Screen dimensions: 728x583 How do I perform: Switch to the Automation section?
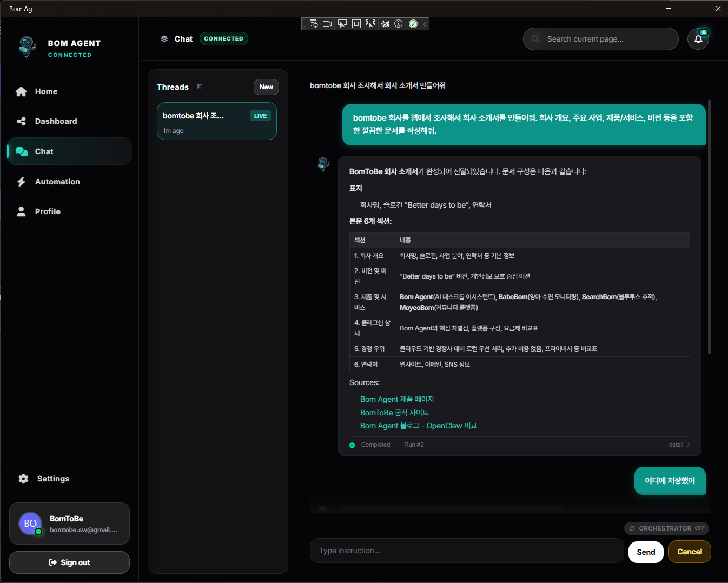pyautogui.click(x=57, y=181)
